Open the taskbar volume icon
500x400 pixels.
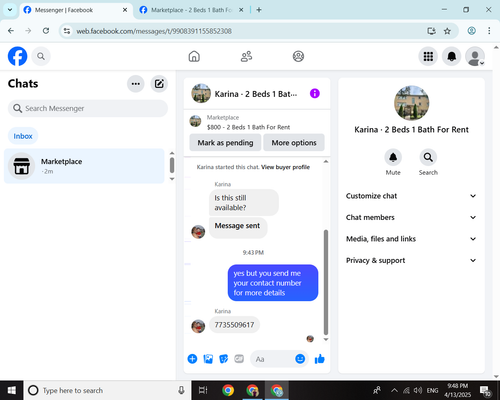(x=417, y=390)
